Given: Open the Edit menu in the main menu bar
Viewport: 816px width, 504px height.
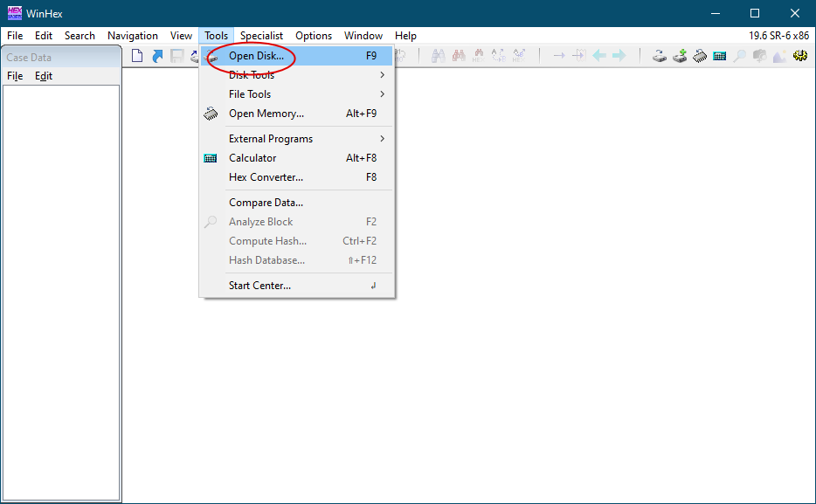Looking at the screenshot, I should [x=44, y=36].
